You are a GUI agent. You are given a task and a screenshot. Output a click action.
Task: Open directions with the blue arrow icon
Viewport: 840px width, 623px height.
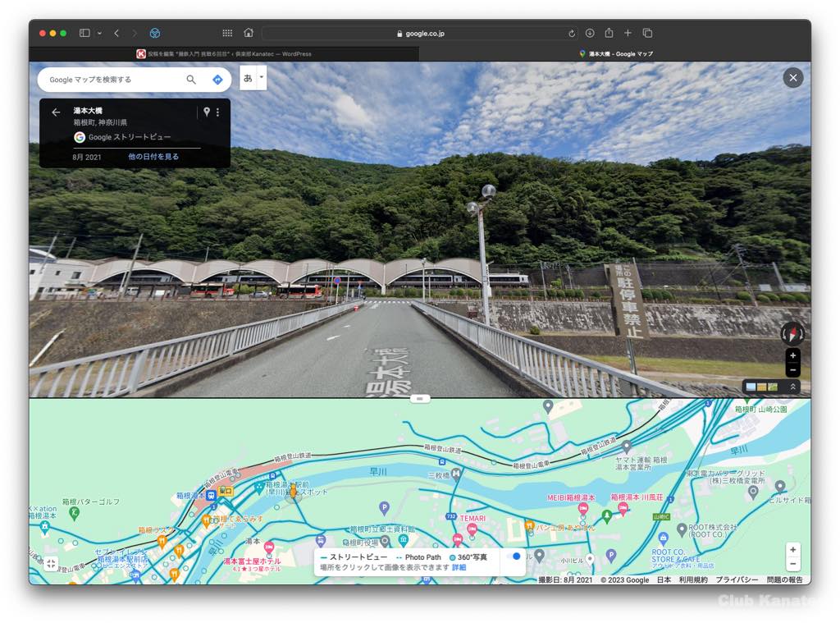click(x=217, y=80)
